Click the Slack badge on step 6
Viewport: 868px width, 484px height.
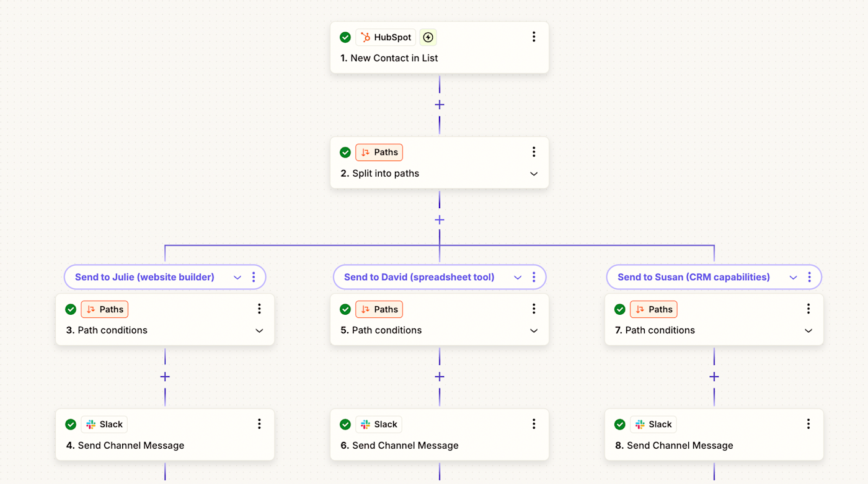coord(379,425)
